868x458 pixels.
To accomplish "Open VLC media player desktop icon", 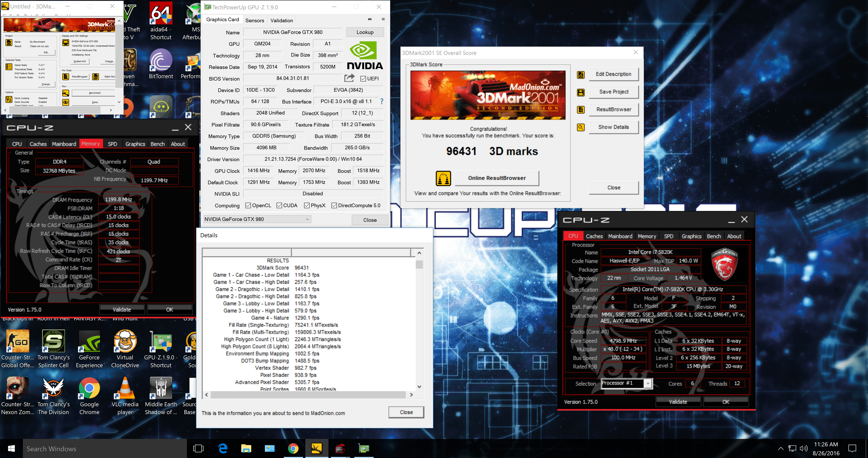I will [125, 396].
